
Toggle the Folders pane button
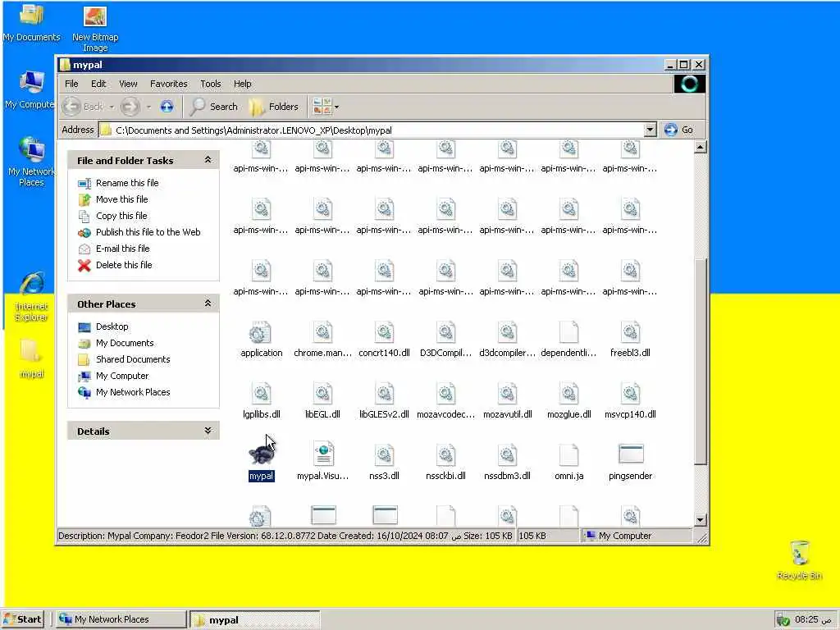click(274, 107)
